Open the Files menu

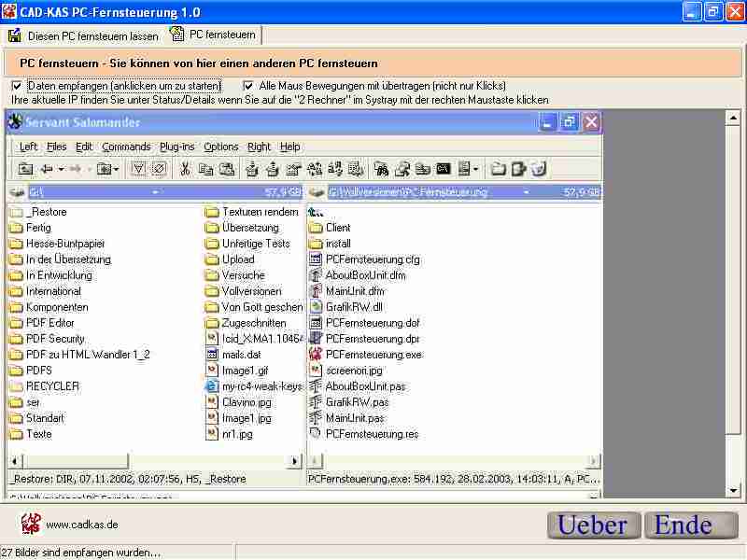click(57, 147)
